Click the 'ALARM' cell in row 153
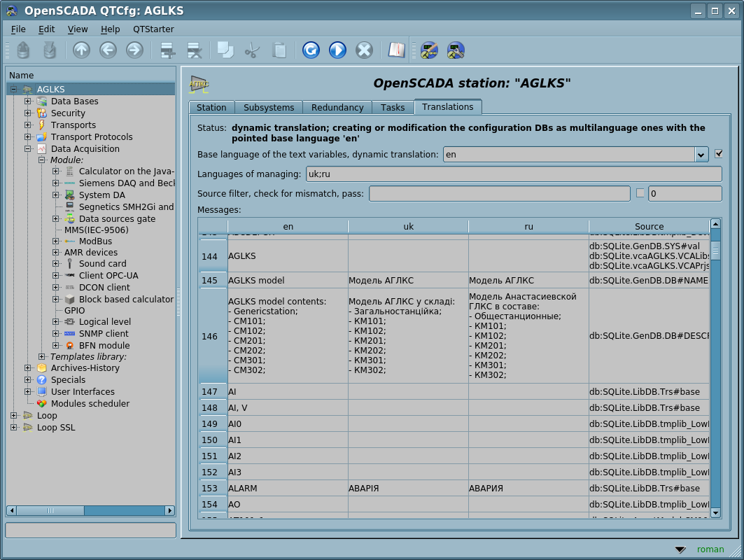This screenshot has width=744, height=560. point(288,489)
